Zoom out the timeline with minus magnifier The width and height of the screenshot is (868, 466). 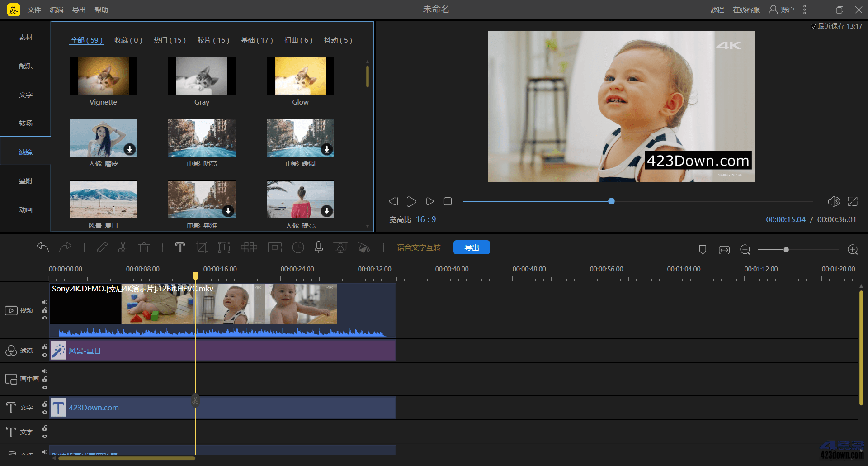pyautogui.click(x=745, y=250)
